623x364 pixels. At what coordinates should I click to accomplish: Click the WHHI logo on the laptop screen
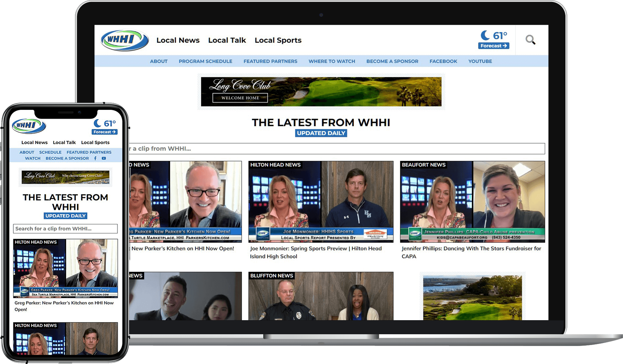click(x=125, y=40)
